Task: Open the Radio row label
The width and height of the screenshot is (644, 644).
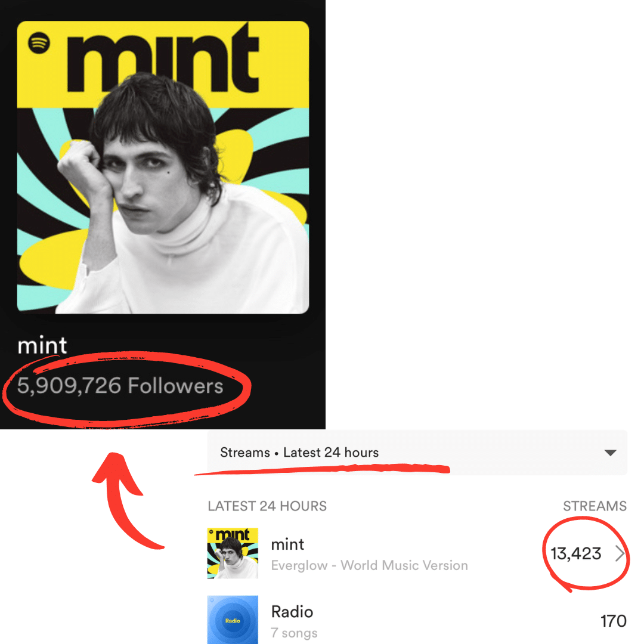Action: pos(292,612)
